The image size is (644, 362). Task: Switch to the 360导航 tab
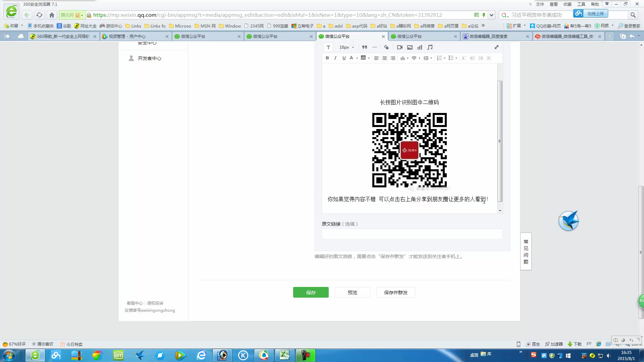(x=63, y=36)
